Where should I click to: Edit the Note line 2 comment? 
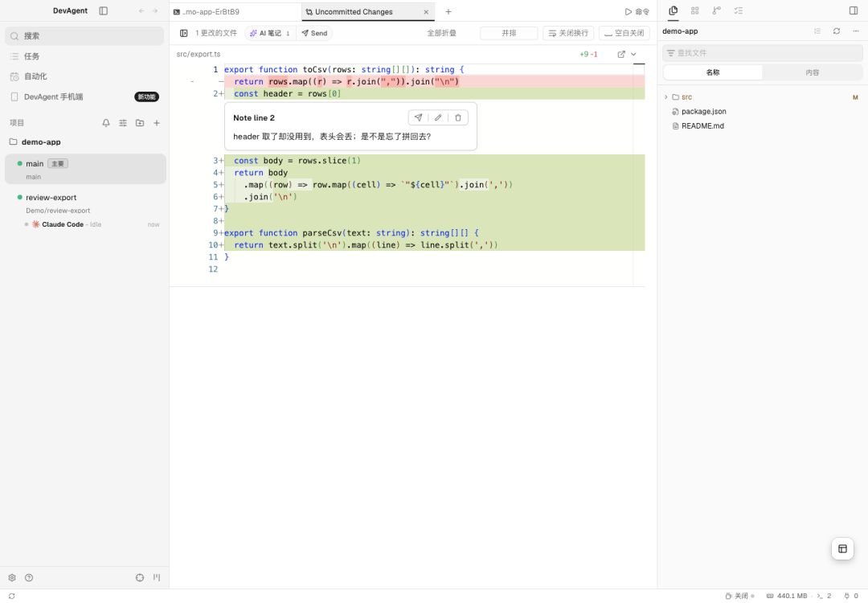pyautogui.click(x=438, y=117)
